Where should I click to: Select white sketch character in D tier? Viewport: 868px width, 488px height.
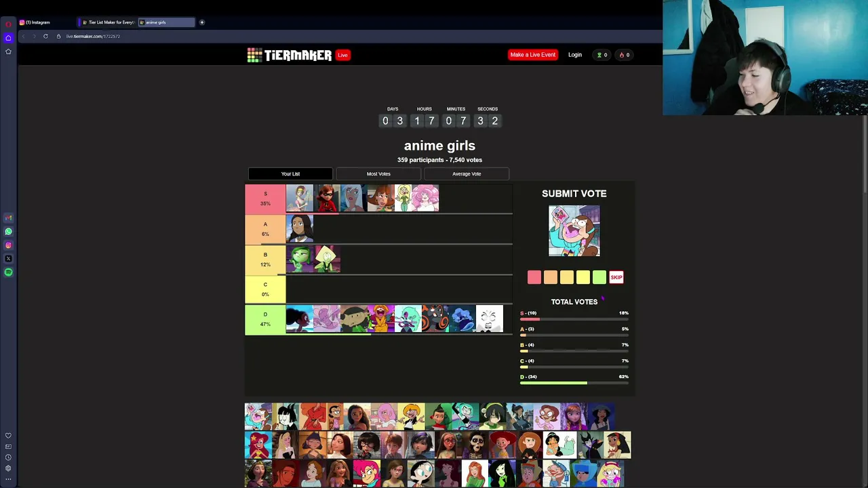[x=490, y=319]
